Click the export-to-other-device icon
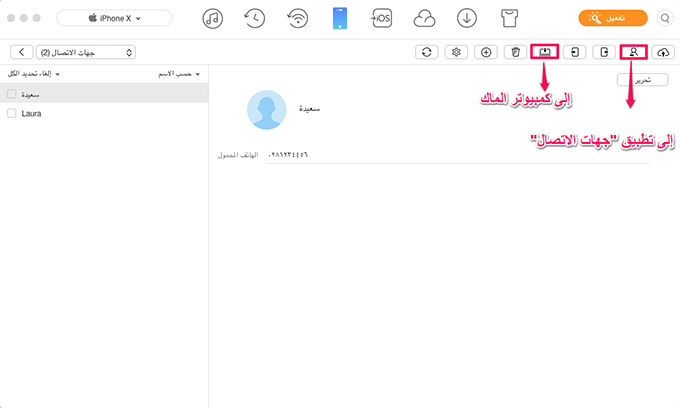The image size is (680, 408). coord(604,52)
